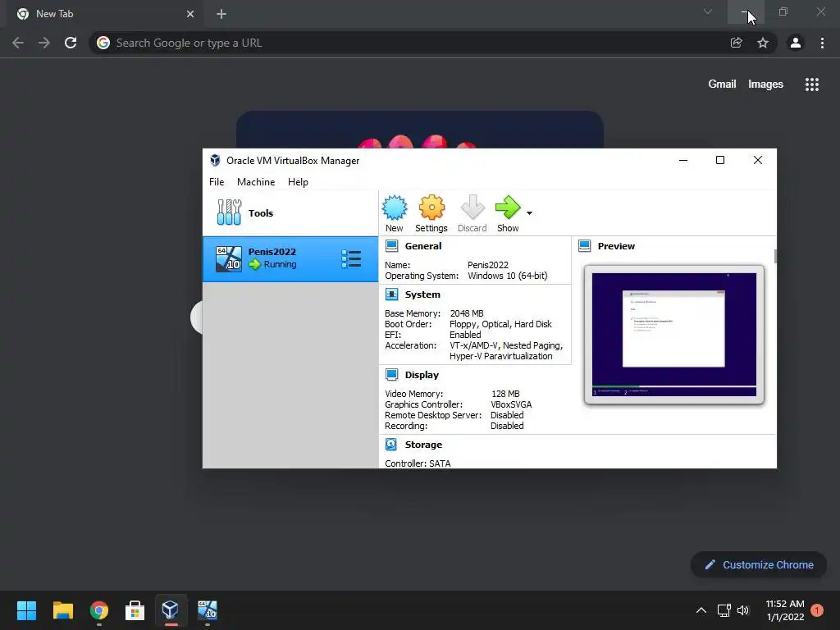The height and width of the screenshot is (630, 840).
Task: Open the taskbar clock and date
Action: 785,610
